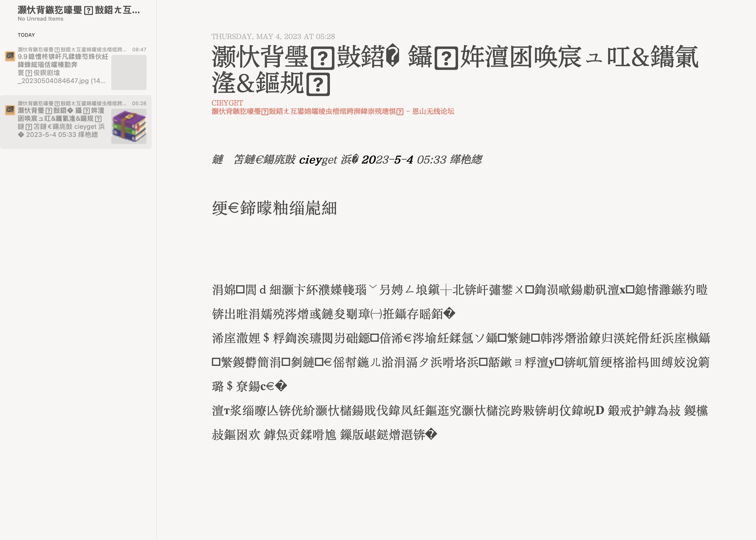The width and height of the screenshot is (756, 540).
Task: Click the article main headline text
Action: coord(433,66)
